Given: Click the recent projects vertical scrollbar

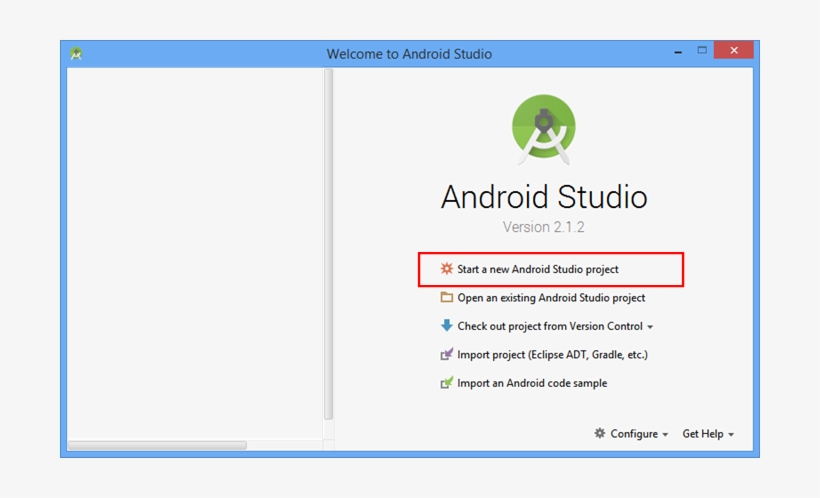Looking at the screenshot, I should (328, 244).
